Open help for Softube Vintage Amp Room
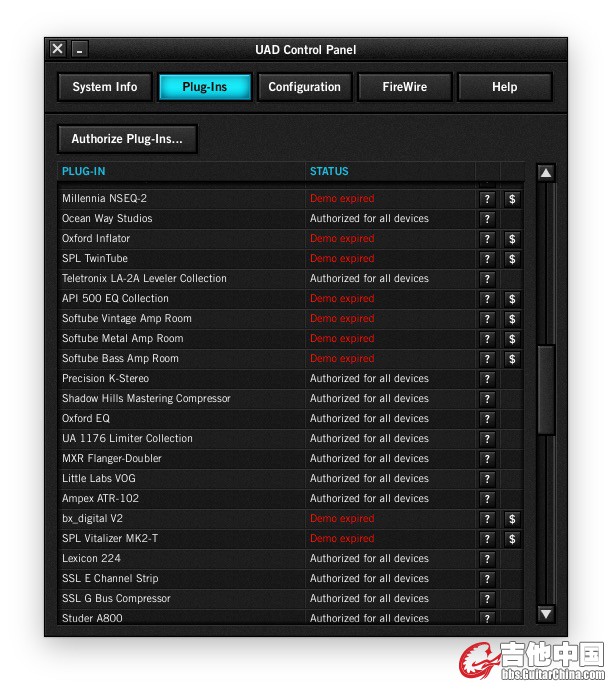Viewport: 612px width, 690px height. 487,319
